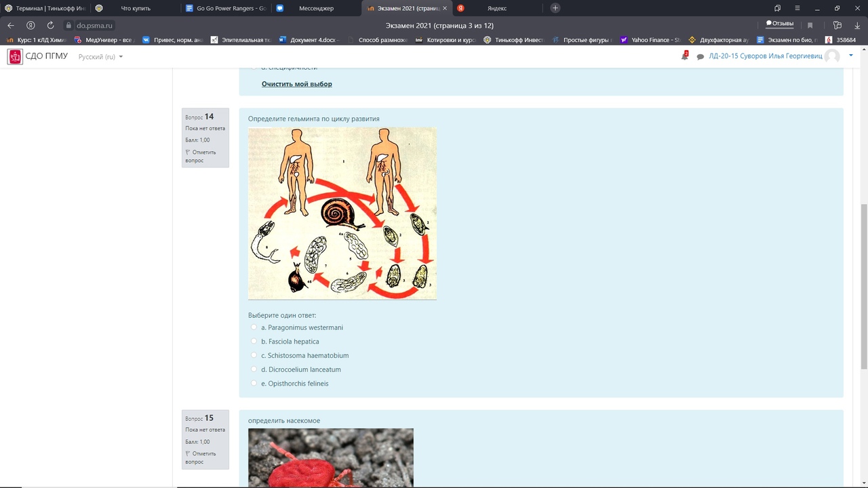Image resolution: width=868 pixels, height=488 pixels.
Task: Click the СДО ПГМУ site title
Action: 47,56
